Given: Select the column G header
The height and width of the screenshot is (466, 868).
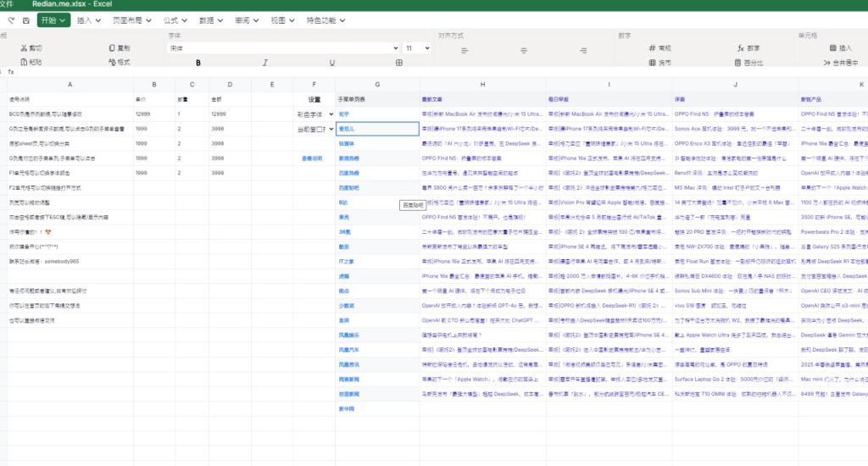Looking at the screenshot, I should click(x=377, y=85).
